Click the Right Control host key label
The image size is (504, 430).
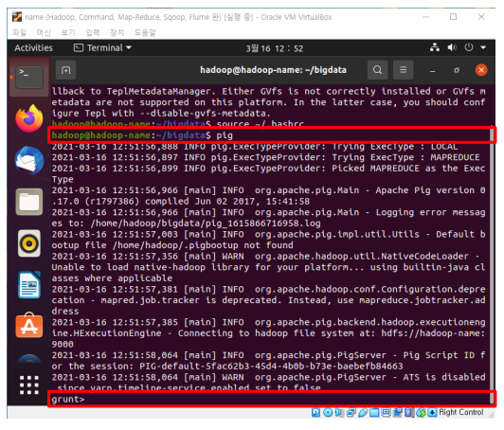461,412
